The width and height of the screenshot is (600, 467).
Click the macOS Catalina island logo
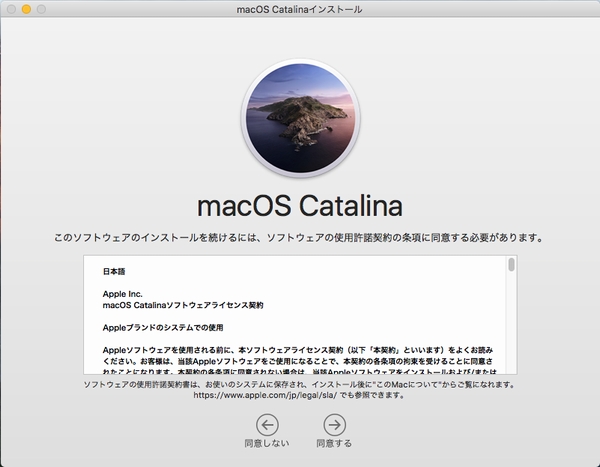coord(300,118)
